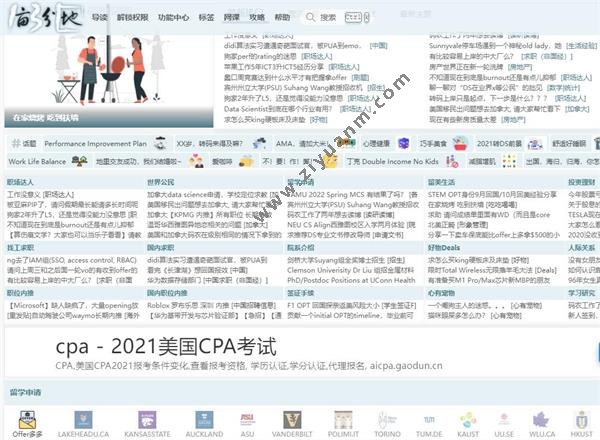
Task: Open the 导读 menu item
Action: pos(100,18)
